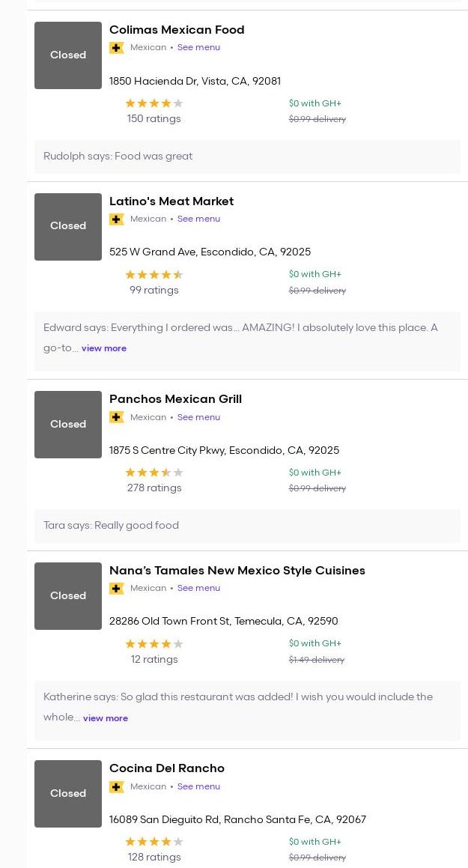Click the Closed thumbnail for Panchos Mexican Grill
The width and height of the screenshot is (468, 868).
click(x=68, y=425)
